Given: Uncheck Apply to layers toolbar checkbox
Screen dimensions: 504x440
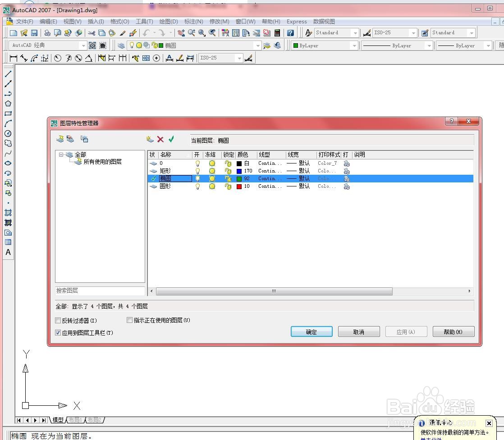Looking at the screenshot, I should [x=58, y=333].
